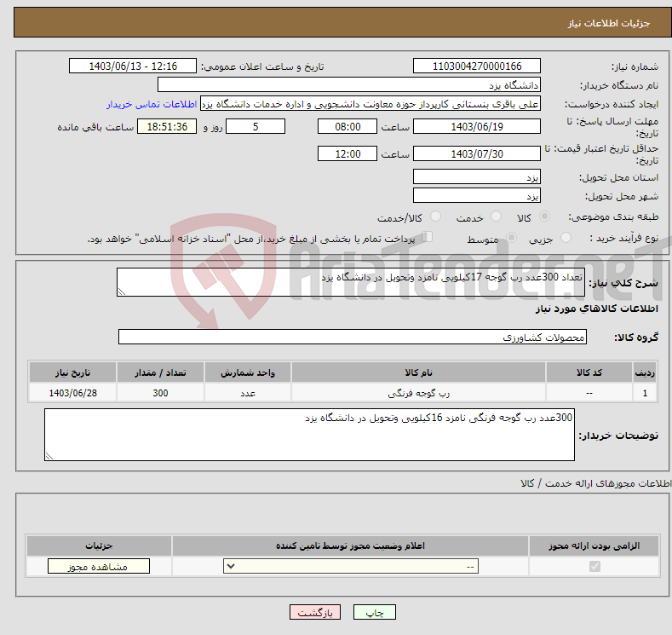The image size is (672, 635).
Task: Select the کالا radio button
Action: (544, 216)
